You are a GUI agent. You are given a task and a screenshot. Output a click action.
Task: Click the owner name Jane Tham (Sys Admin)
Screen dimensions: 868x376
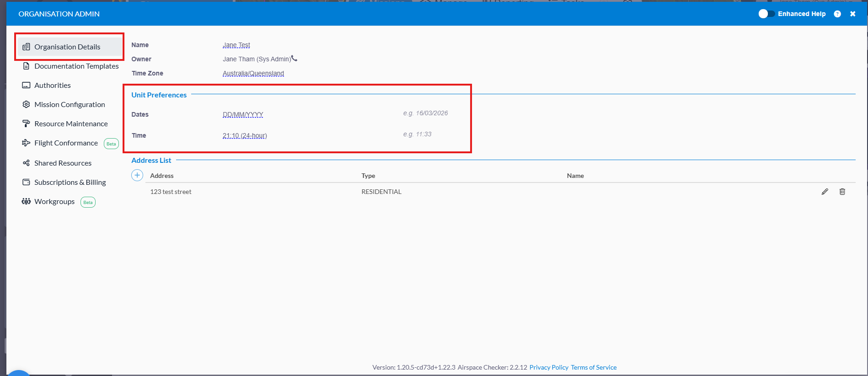(257, 59)
